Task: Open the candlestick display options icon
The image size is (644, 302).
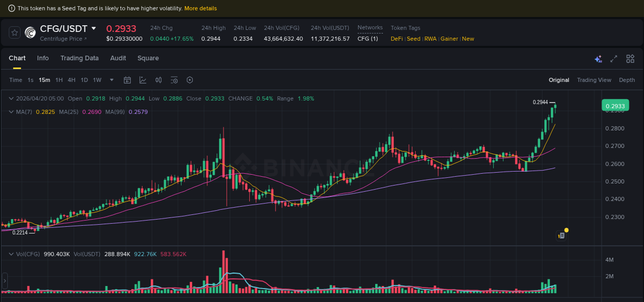Action: tap(158, 80)
